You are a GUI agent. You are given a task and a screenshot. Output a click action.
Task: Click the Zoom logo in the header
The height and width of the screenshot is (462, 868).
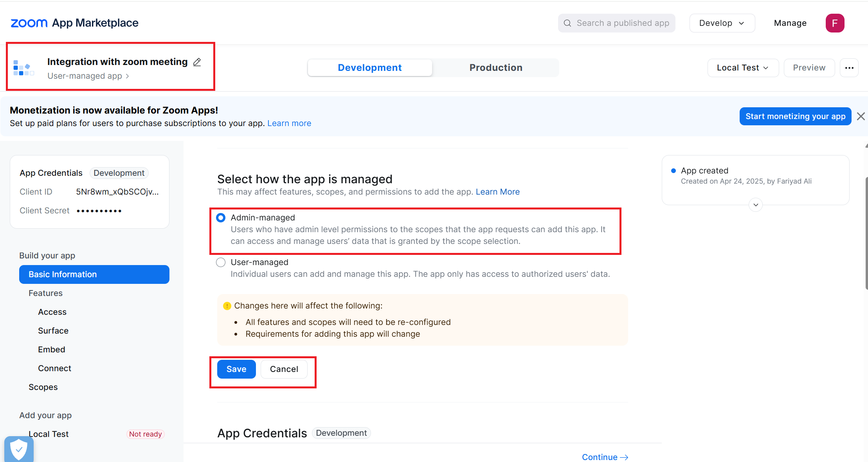29,23
